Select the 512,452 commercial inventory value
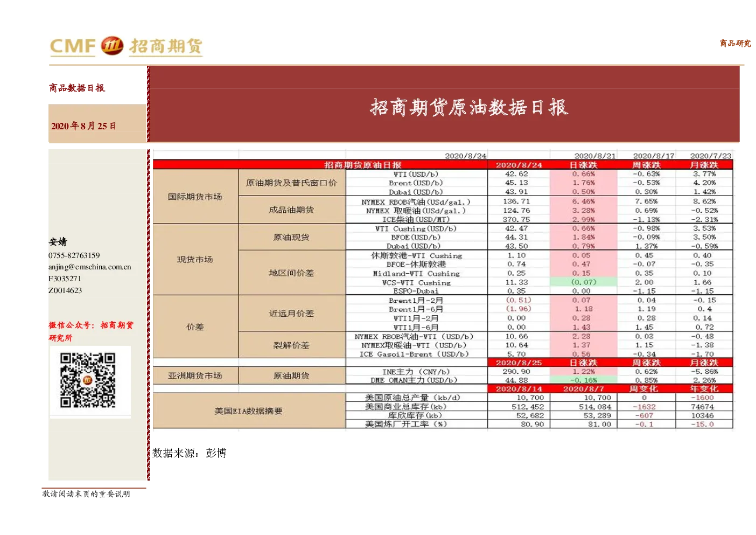 coord(528,407)
